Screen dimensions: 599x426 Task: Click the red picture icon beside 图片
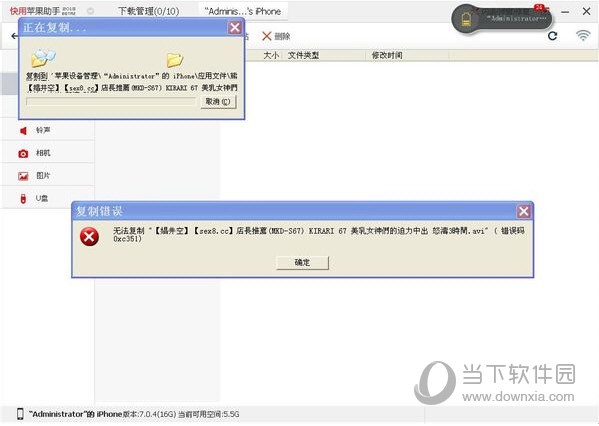tap(23, 176)
